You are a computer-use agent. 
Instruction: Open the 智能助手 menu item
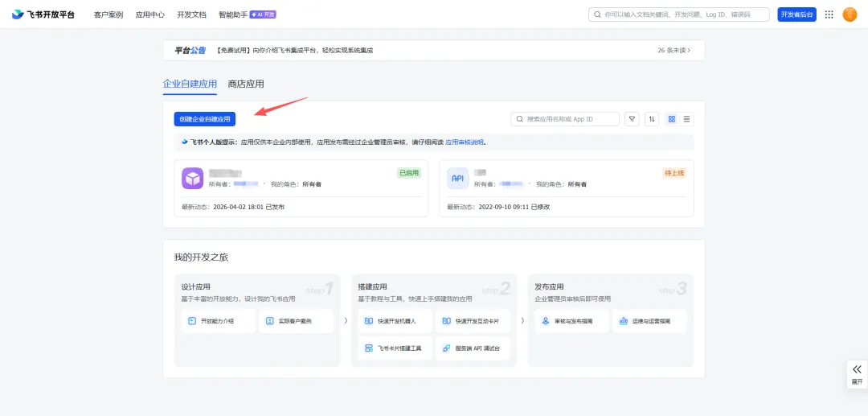coord(233,15)
